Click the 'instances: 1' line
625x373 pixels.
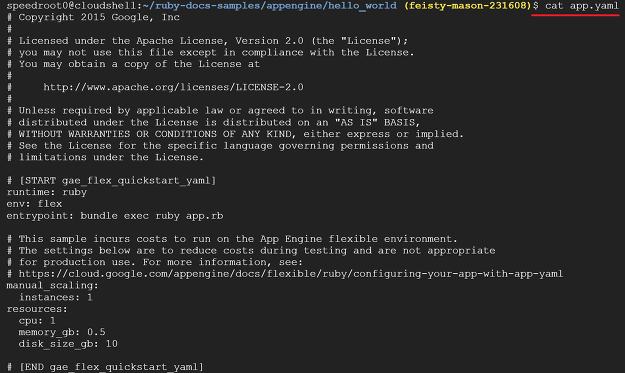pos(56,297)
